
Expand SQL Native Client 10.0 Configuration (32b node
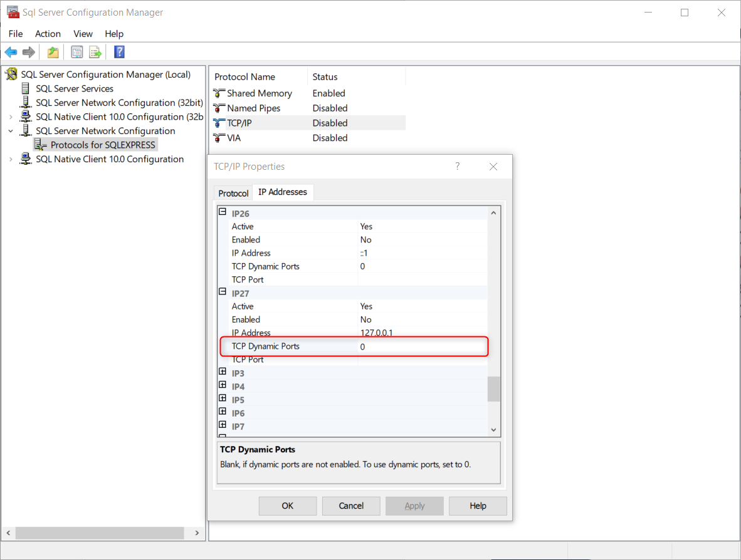tap(11, 117)
